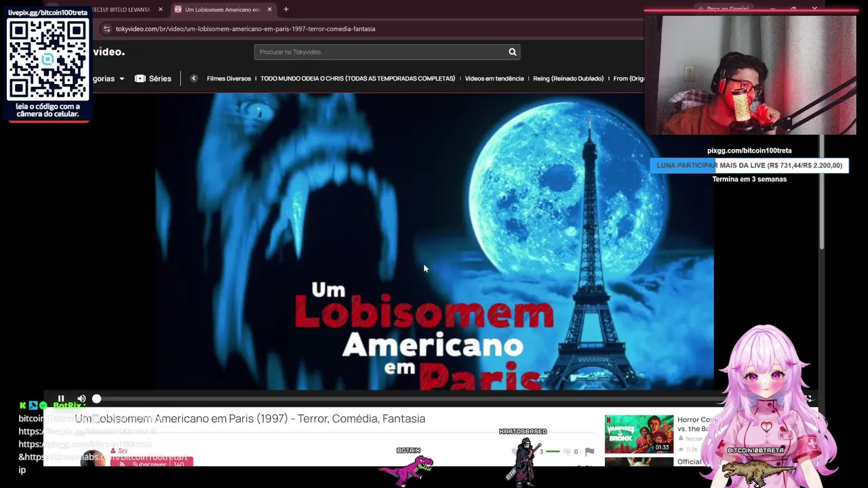The height and width of the screenshot is (488, 868).
Task: Click the search magnifier icon
Action: [513, 52]
